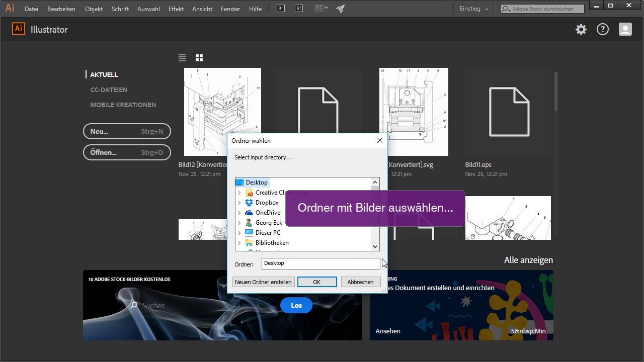Select Desktop in the folder tree

(x=257, y=183)
